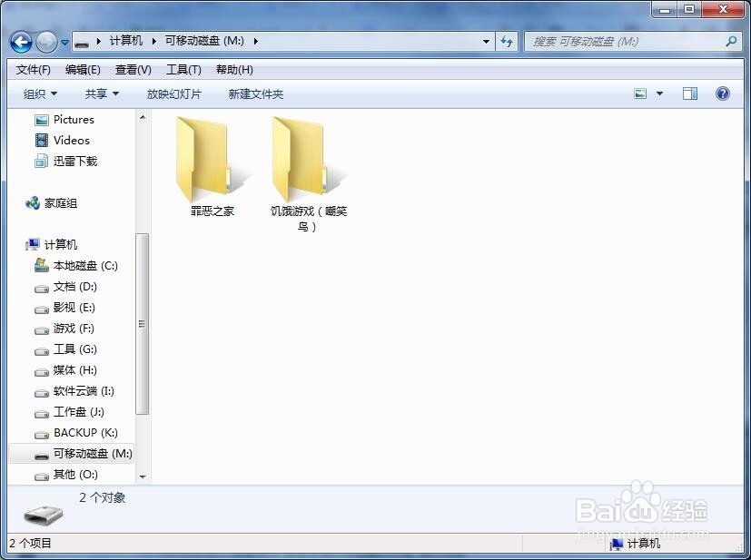Click the drive icon for BACKUP (K:)
Image resolution: width=751 pixels, height=560 pixels.
tap(42, 435)
